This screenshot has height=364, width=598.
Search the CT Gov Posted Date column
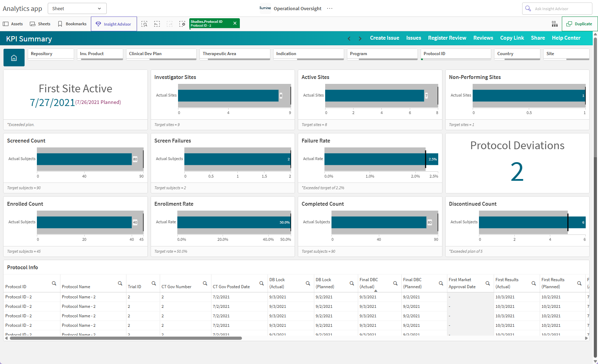pyautogui.click(x=262, y=283)
